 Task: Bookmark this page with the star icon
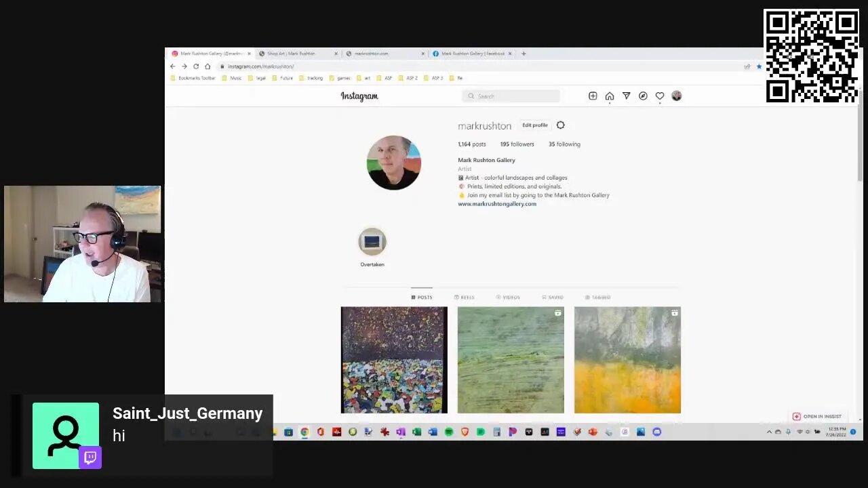759,66
